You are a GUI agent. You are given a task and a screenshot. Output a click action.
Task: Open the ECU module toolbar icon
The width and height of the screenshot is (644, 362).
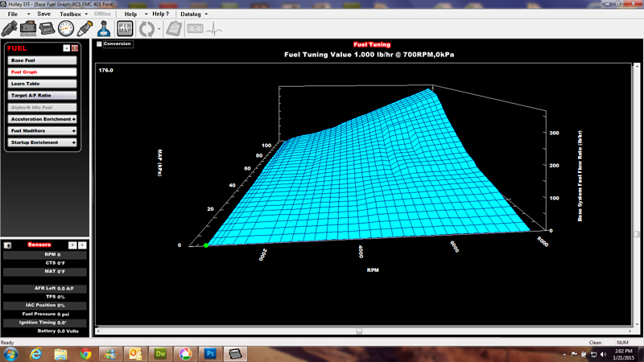[x=47, y=29]
